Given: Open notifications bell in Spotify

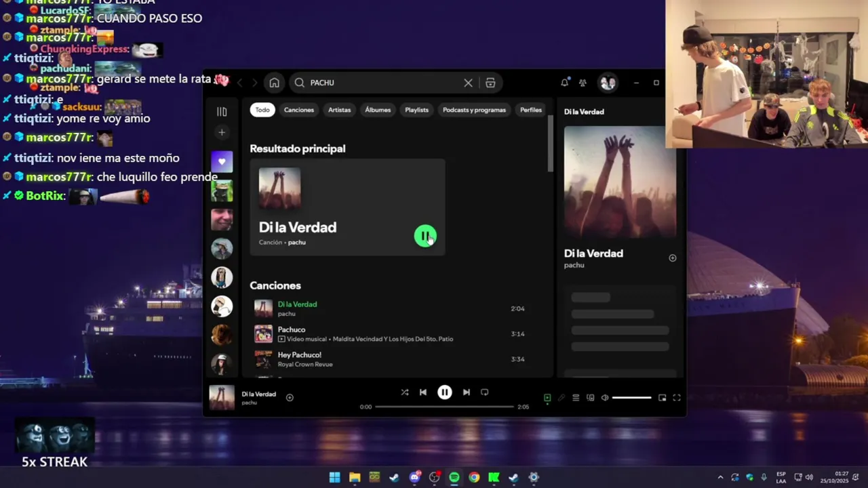Looking at the screenshot, I should click(564, 83).
